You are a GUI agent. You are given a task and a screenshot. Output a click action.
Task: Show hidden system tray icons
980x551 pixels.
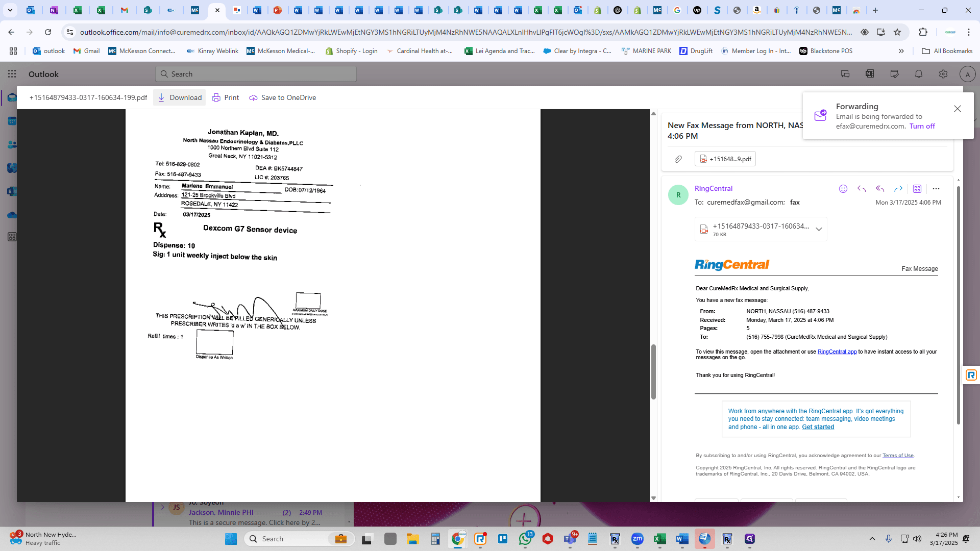pos(872,539)
